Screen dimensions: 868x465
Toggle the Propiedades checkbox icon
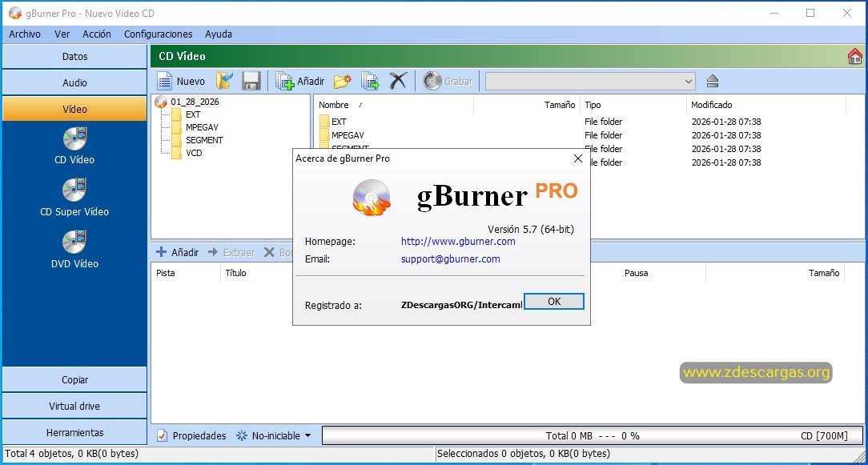point(162,435)
